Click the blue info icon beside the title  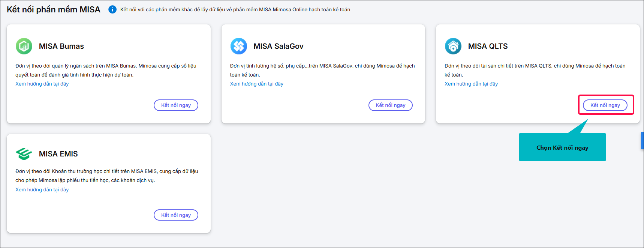pos(112,9)
